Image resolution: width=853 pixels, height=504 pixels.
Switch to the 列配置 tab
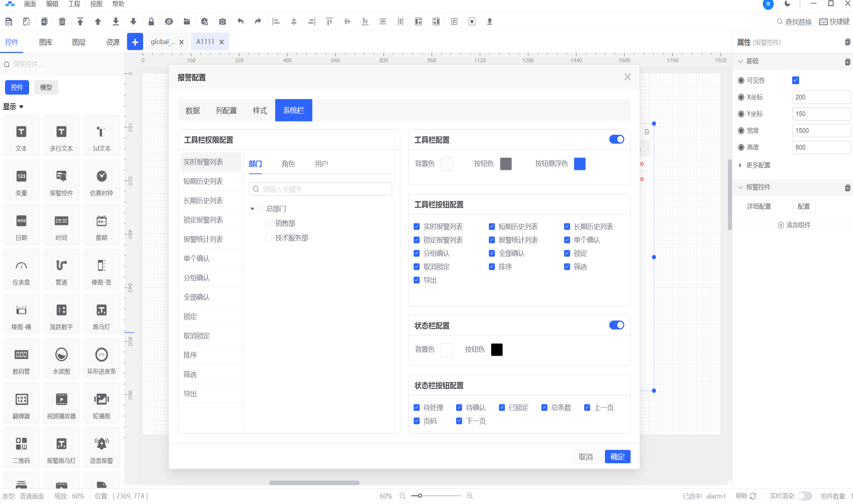click(x=226, y=110)
